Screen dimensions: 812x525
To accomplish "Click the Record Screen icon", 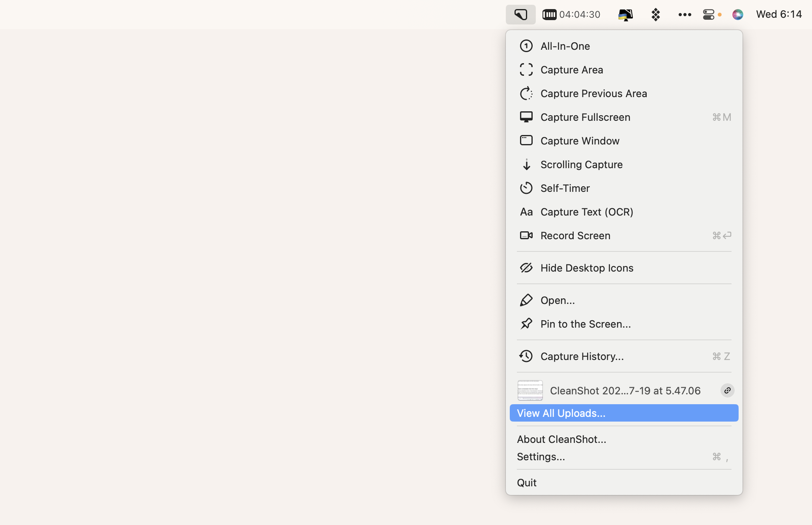I will click(526, 235).
